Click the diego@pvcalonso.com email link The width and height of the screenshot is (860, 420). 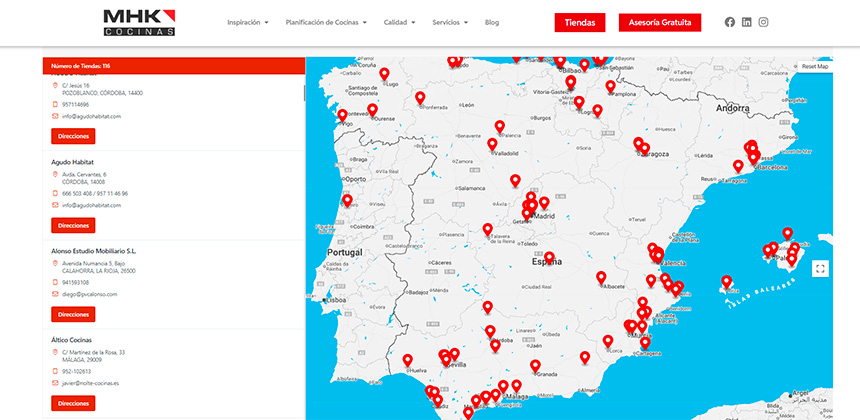(89, 294)
